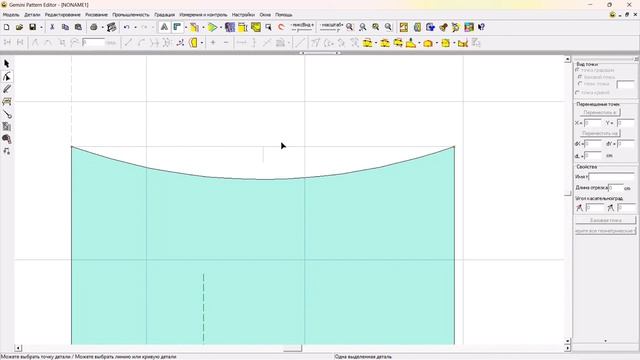
Task: Print the pattern with printer icon
Action: pos(94,27)
